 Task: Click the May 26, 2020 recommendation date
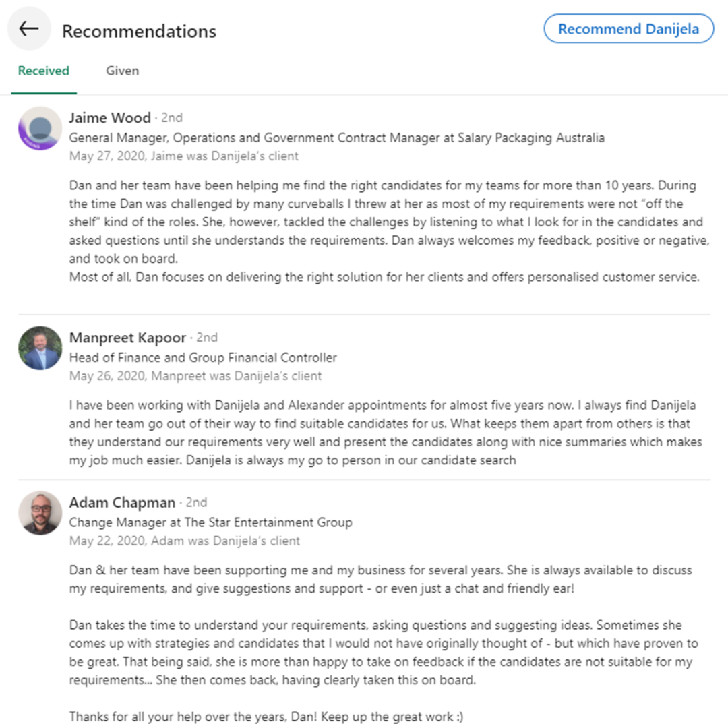coord(107,375)
